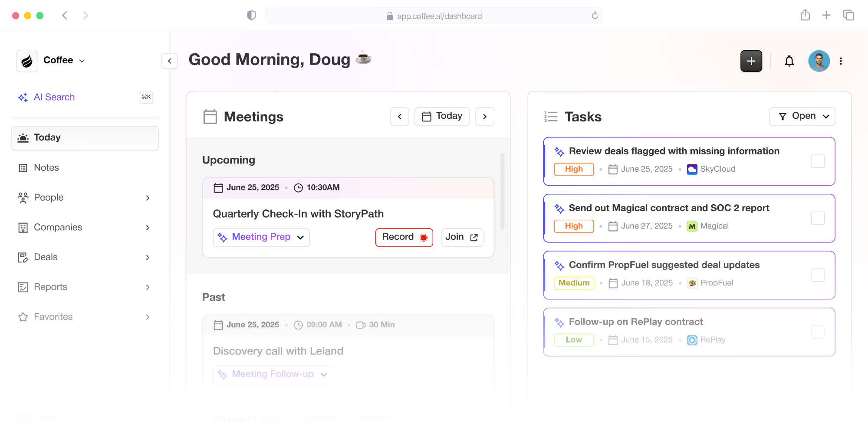The height and width of the screenshot is (425, 868).
Task: Collapse the sidebar with the arrow button
Action: (x=170, y=61)
